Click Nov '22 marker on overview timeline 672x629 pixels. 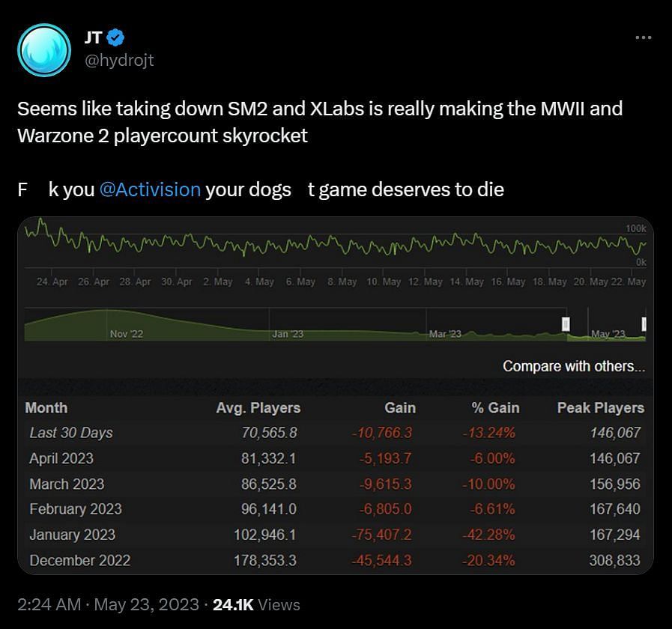tap(127, 334)
